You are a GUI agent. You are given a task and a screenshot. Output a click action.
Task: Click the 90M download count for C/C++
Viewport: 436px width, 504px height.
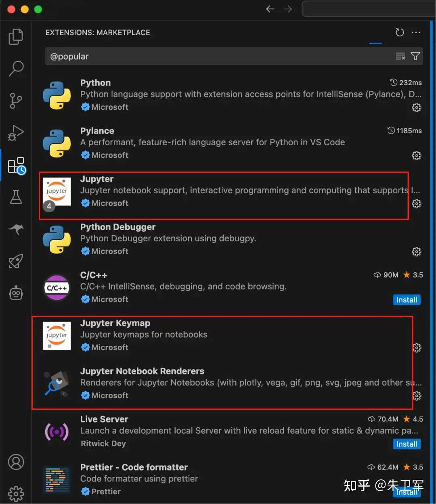[x=386, y=275]
